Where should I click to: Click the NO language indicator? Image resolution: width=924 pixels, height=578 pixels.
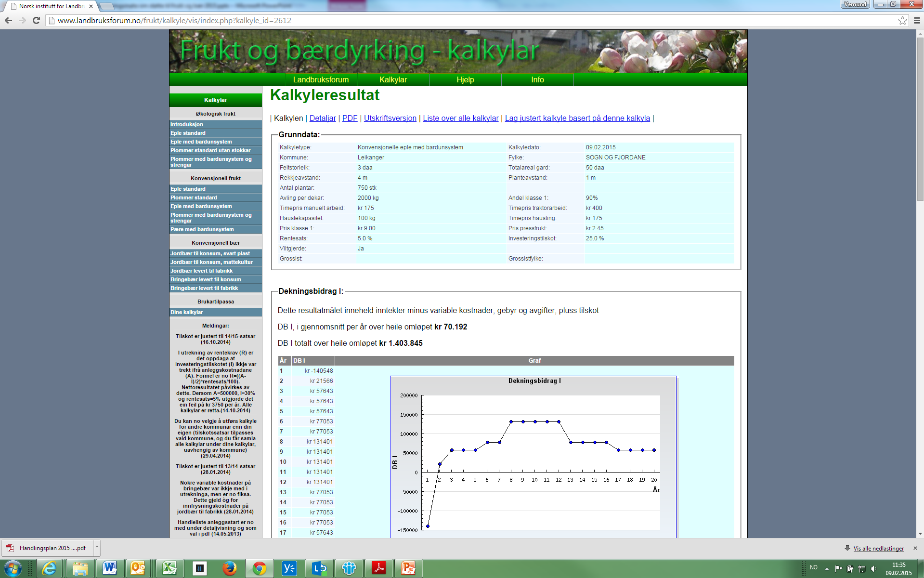pos(814,567)
